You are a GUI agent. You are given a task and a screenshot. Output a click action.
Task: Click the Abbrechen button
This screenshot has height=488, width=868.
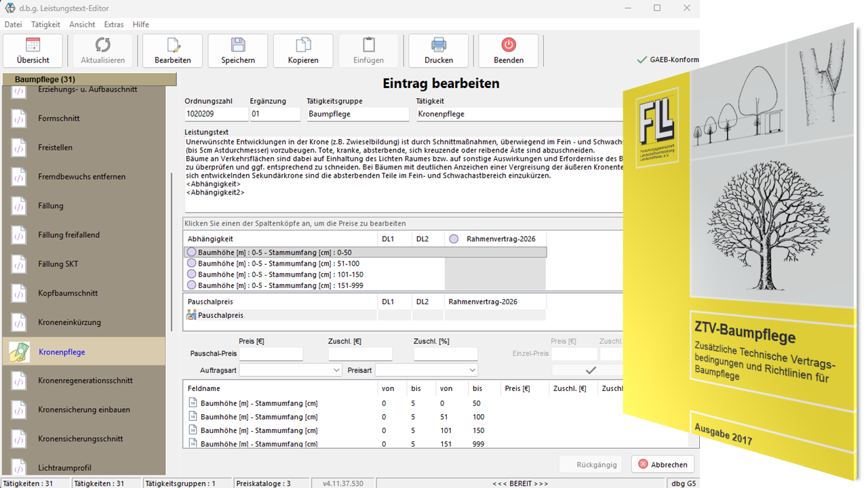(x=663, y=464)
